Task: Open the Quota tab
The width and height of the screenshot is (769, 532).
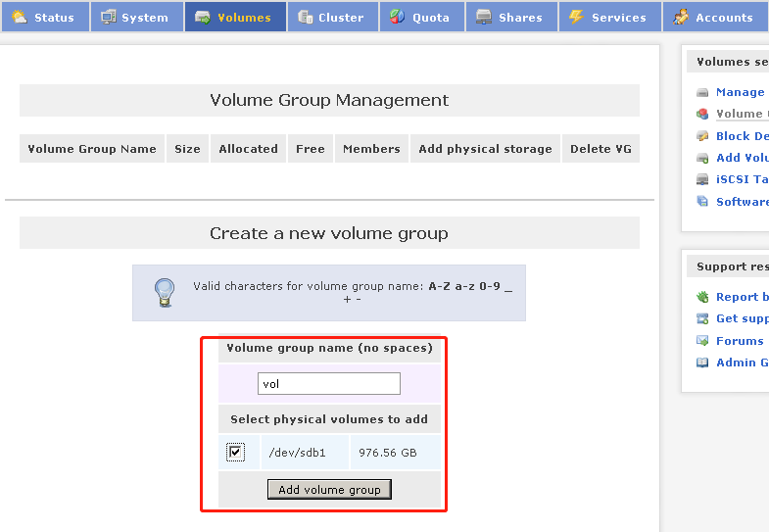Action: point(420,17)
